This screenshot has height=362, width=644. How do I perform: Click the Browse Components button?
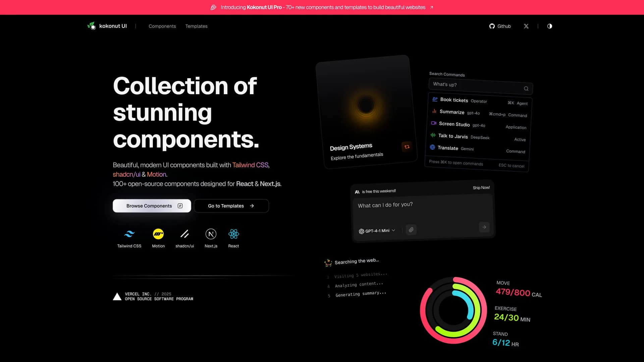152,206
